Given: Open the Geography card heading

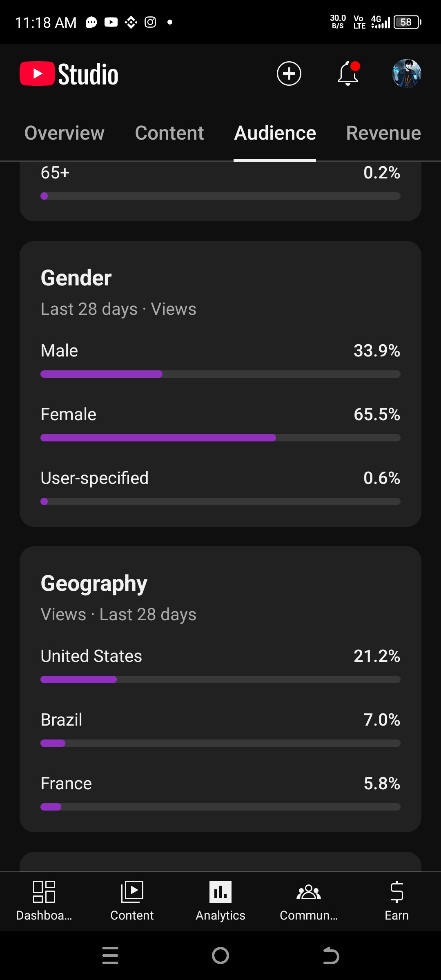Looking at the screenshot, I should click(94, 584).
